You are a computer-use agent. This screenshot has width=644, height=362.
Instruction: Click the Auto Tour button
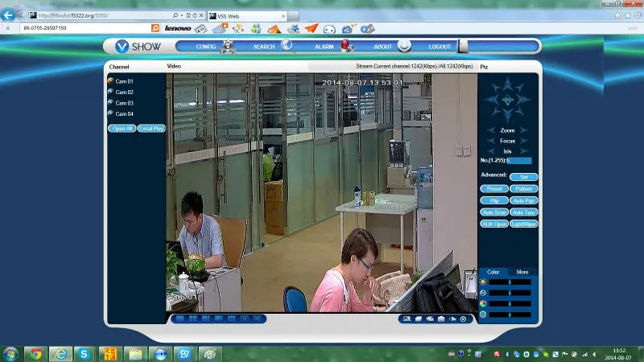[524, 212]
